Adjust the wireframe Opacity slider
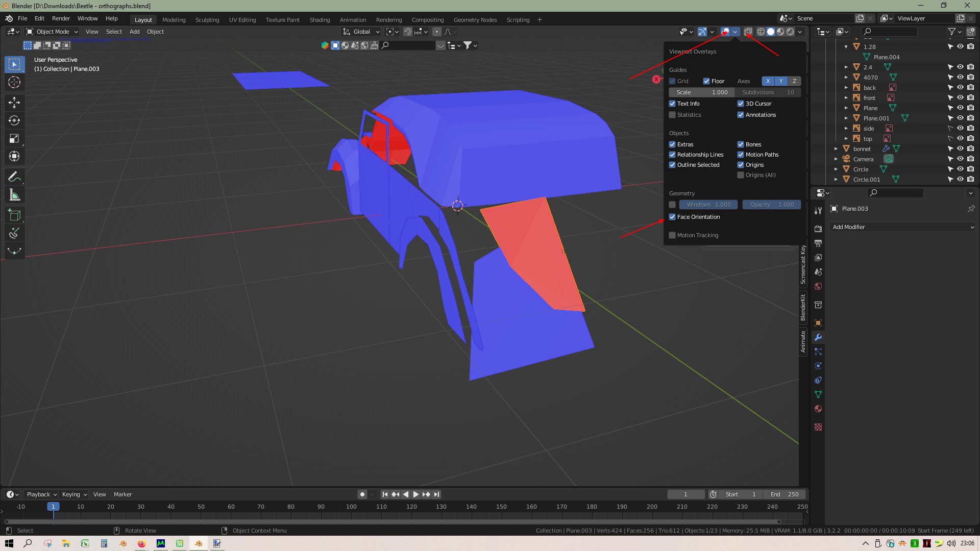 click(x=772, y=205)
